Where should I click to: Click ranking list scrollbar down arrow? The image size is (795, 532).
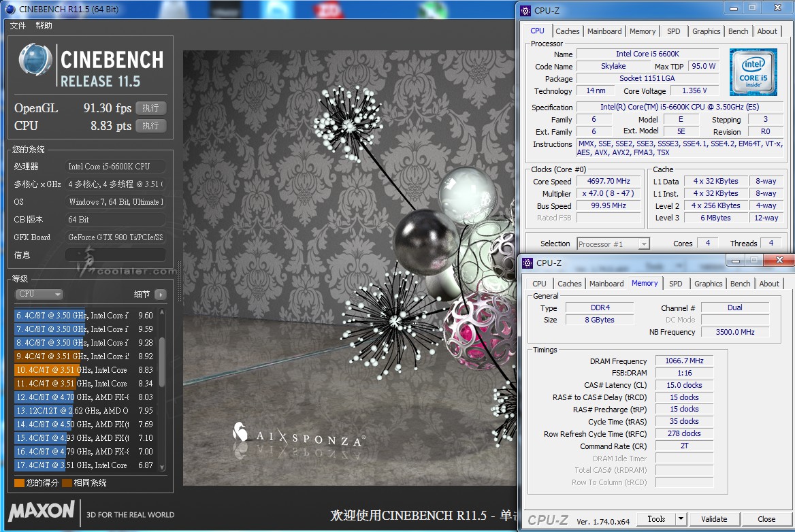(162, 467)
